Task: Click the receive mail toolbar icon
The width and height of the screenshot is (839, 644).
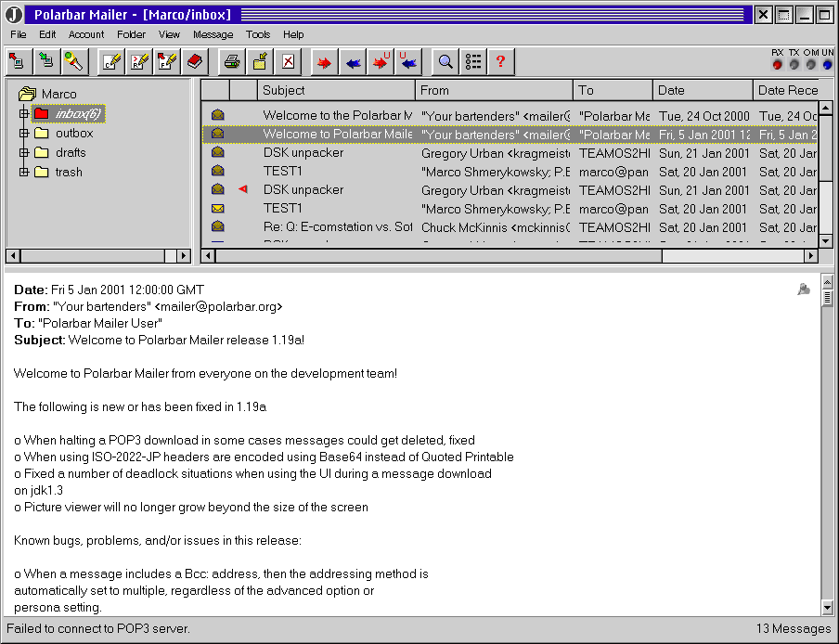Action: [x=46, y=61]
